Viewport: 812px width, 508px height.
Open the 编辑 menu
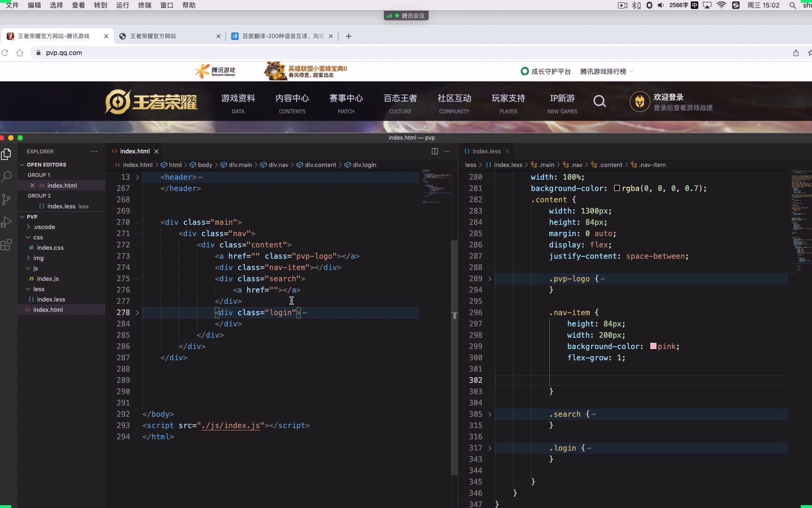(x=34, y=5)
